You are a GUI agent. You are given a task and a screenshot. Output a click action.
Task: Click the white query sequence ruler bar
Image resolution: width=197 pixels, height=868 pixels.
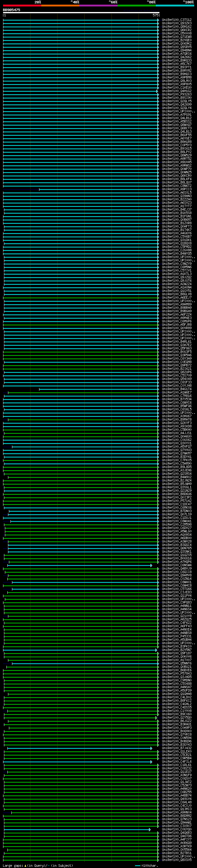pos(81,12)
